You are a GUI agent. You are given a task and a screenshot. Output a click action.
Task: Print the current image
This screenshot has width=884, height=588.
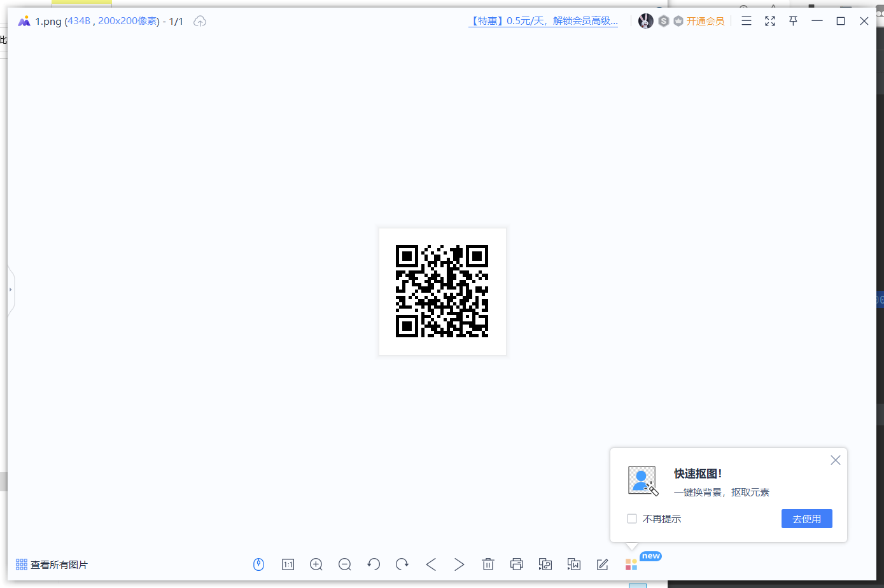(517, 564)
